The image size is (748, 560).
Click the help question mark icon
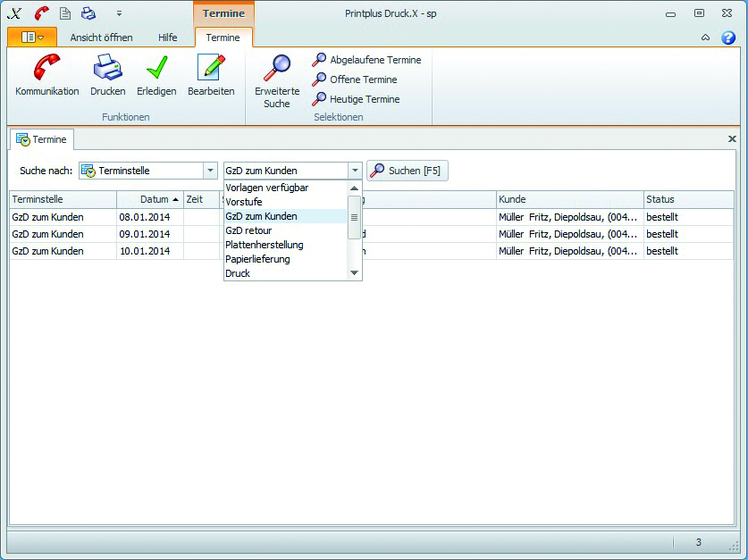pyautogui.click(x=728, y=38)
